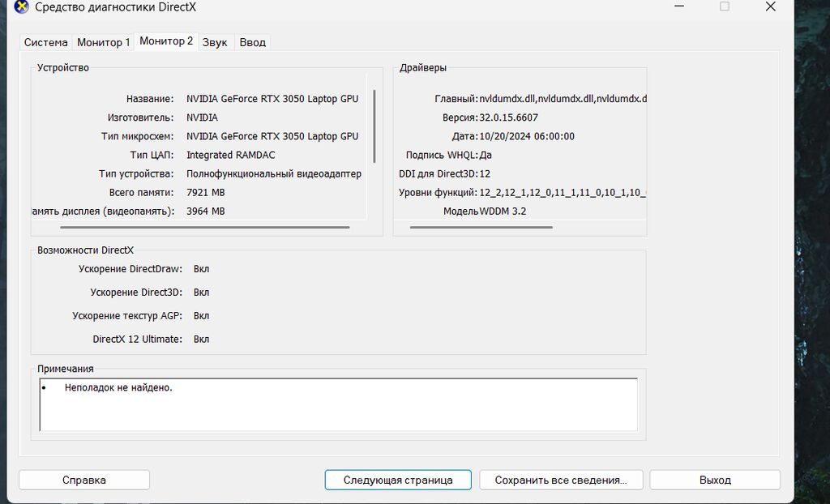
Task: Close the DirectX diagnostic window
Action: pyautogui.click(x=771, y=6)
